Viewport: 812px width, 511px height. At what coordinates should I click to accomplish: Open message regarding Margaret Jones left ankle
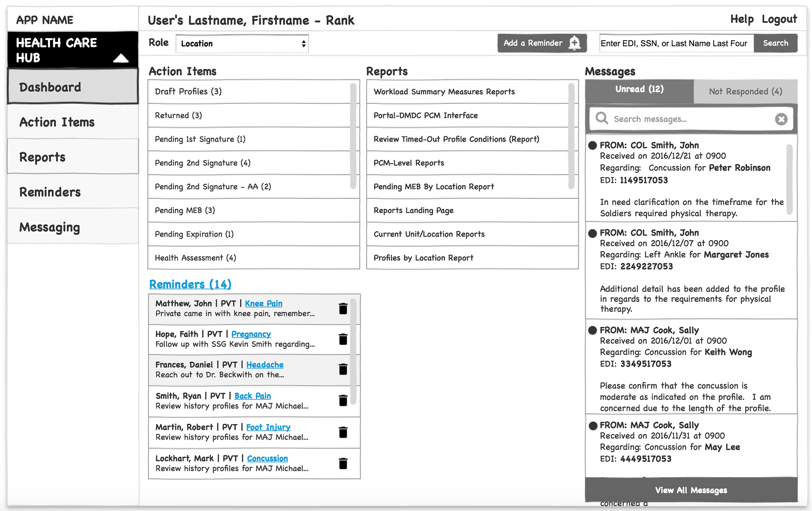coord(691,271)
